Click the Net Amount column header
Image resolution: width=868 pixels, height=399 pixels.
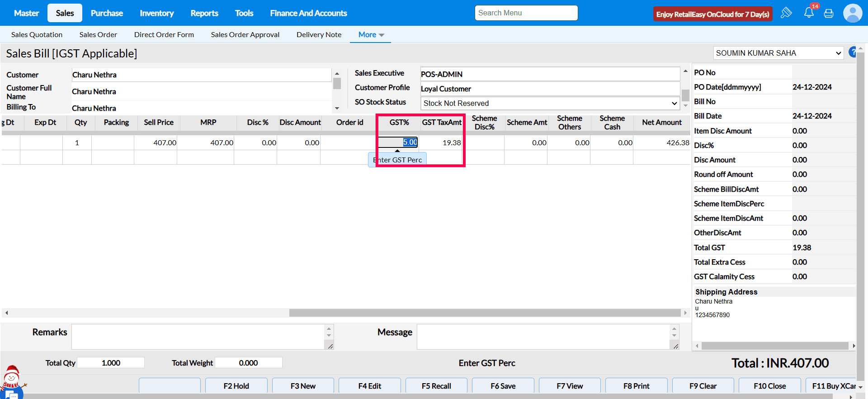click(662, 123)
